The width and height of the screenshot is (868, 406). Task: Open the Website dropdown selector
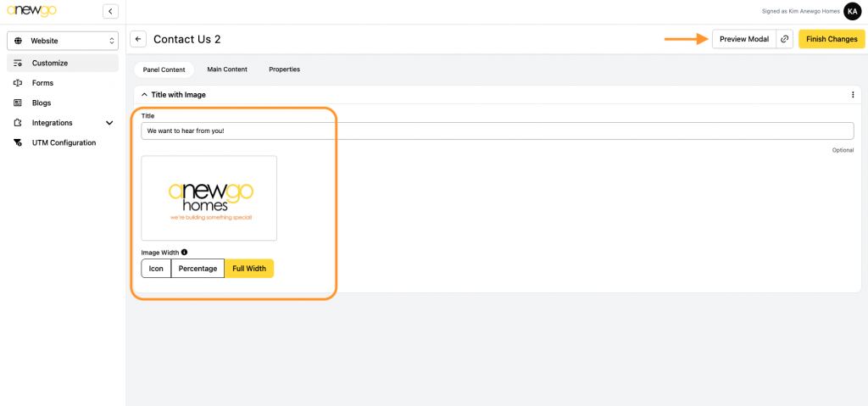(64, 41)
